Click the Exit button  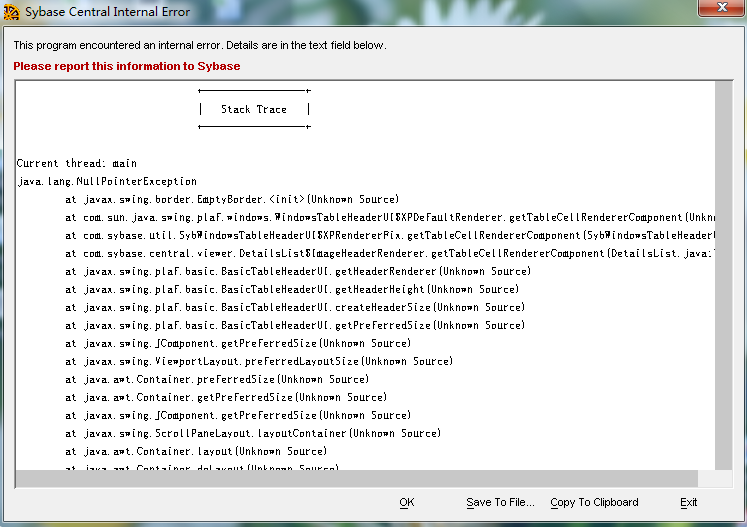click(688, 502)
